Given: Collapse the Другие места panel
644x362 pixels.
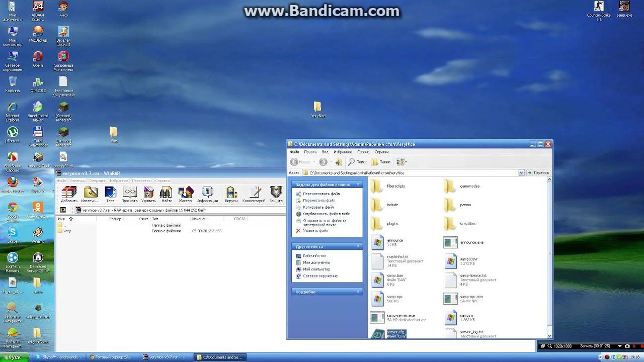Looking at the screenshot, I should 358,246.
